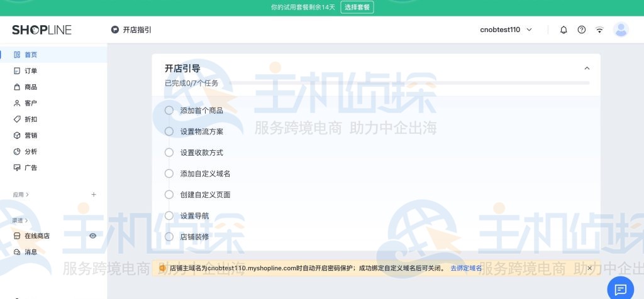The image size is (644, 299).
Task: Click the notification bell icon
Action: 563,30
